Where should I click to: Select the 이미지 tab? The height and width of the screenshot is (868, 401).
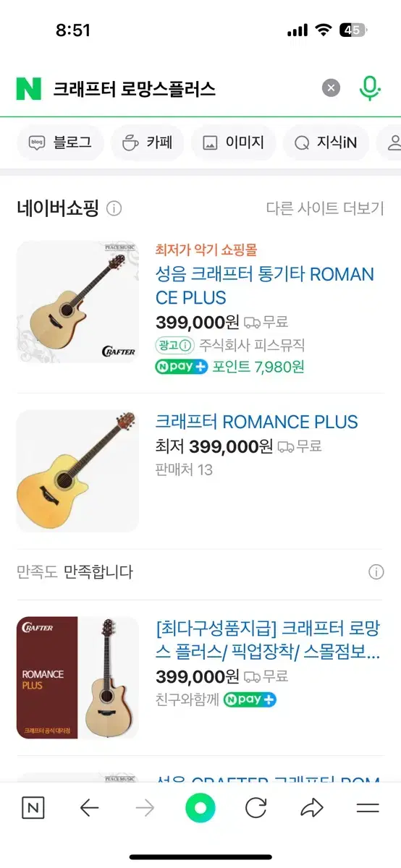pos(233,142)
